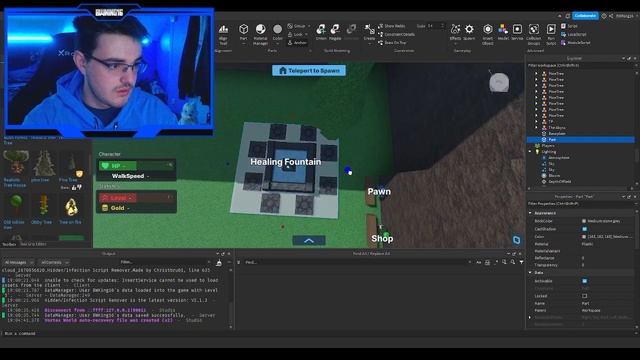This screenshot has width=640, height=360.
Task: Toggle Constraint Details option
Action: (x=396, y=34)
